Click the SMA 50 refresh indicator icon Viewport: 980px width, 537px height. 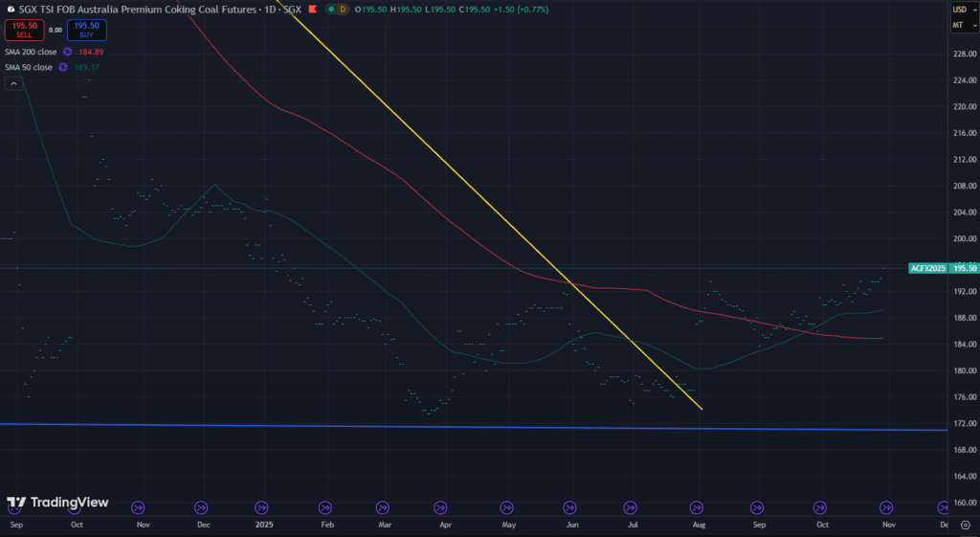click(63, 67)
